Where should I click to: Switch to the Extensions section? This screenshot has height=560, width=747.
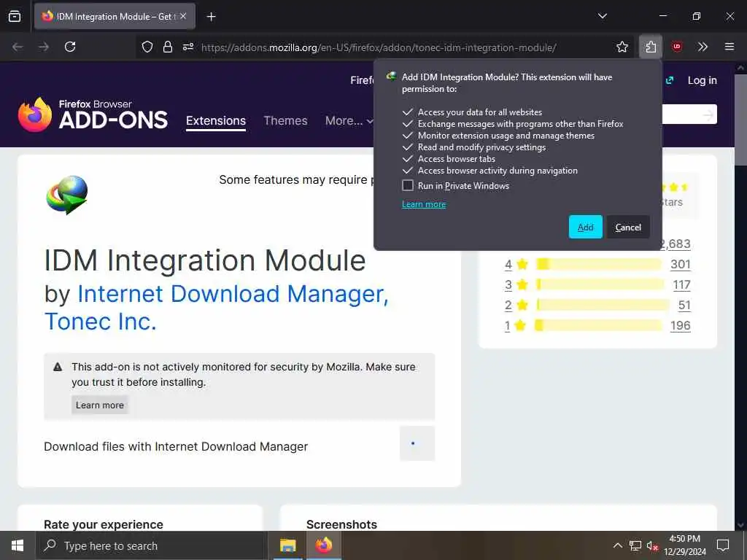pyautogui.click(x=216, y=120)
